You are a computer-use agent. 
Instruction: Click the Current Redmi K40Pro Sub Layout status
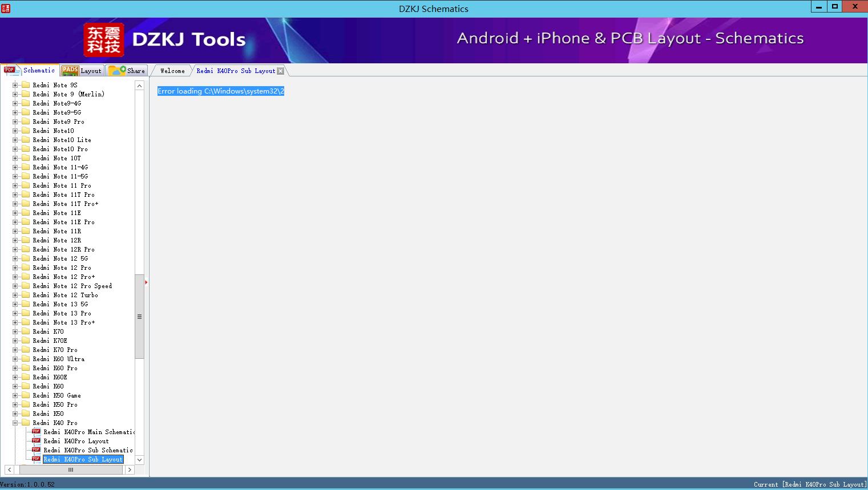pos(809,484)
